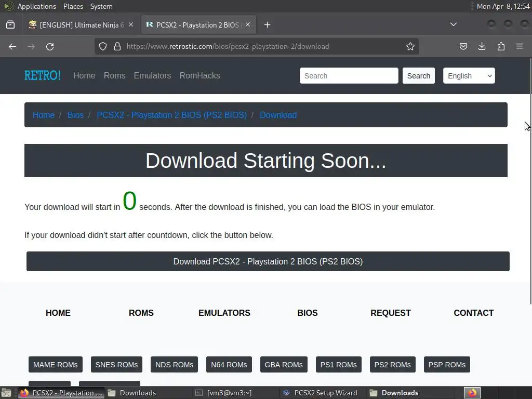Focus the site Search input field
This screenshot has width=532, height=399.
(x=349, y=76)
